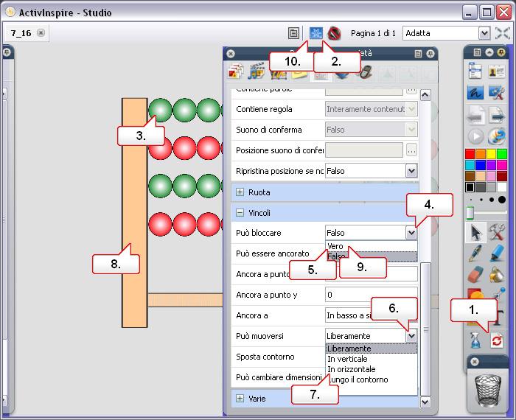Open the Desktop Tools icon

coord(497,93)
